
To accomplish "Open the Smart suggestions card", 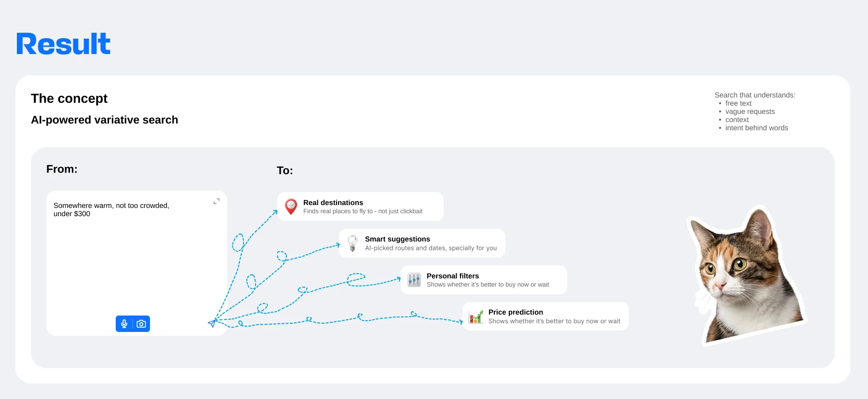I will click(x=422, y=243).
